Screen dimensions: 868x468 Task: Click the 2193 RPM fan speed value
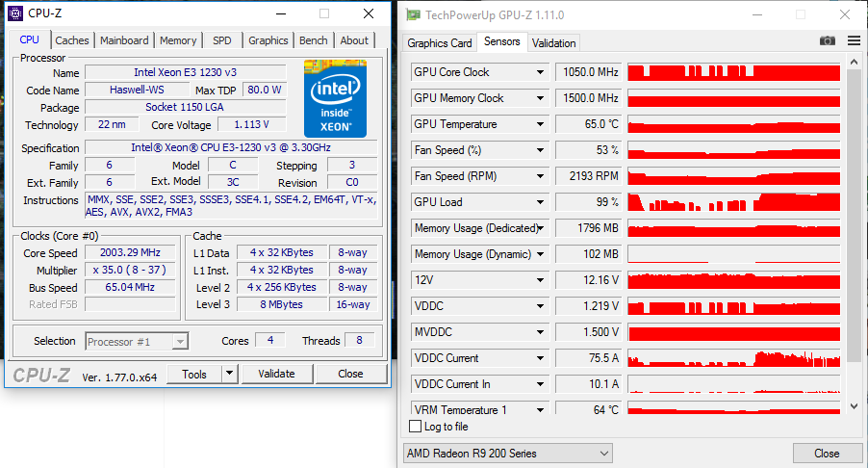[x=589, y=176]
